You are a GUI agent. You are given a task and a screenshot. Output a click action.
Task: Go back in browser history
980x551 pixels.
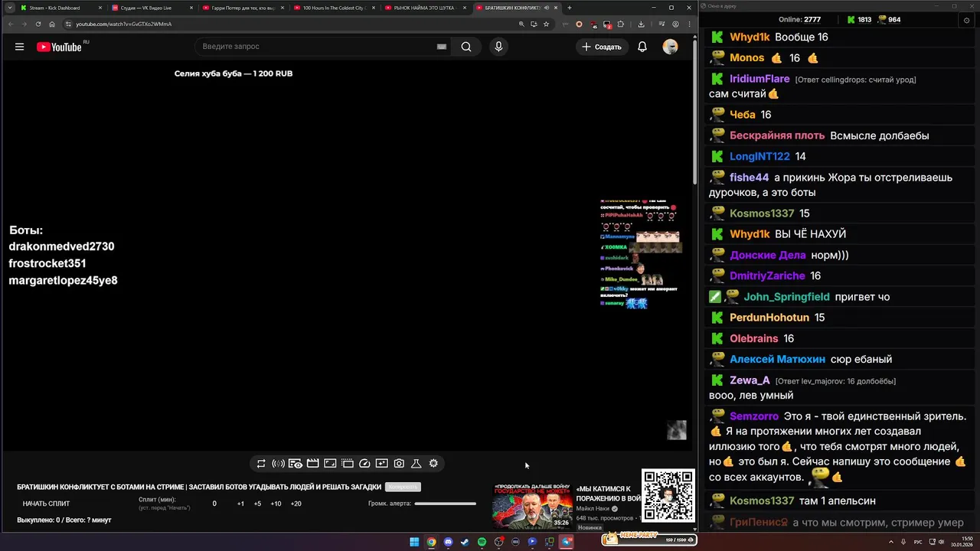coord(10,24)
